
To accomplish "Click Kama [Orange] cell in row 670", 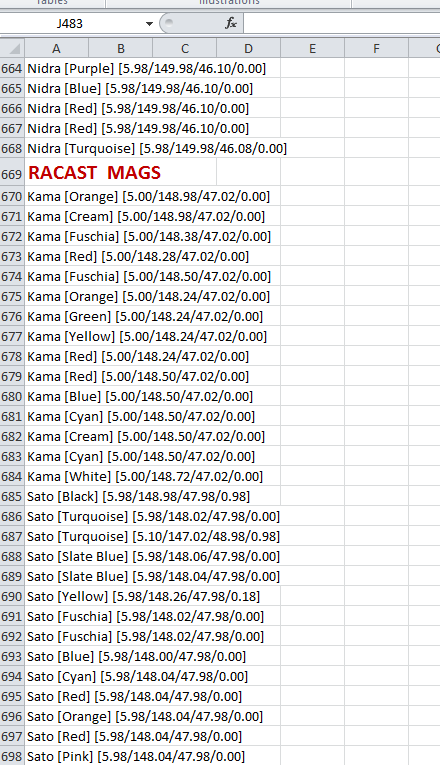I will pos(148,197).
